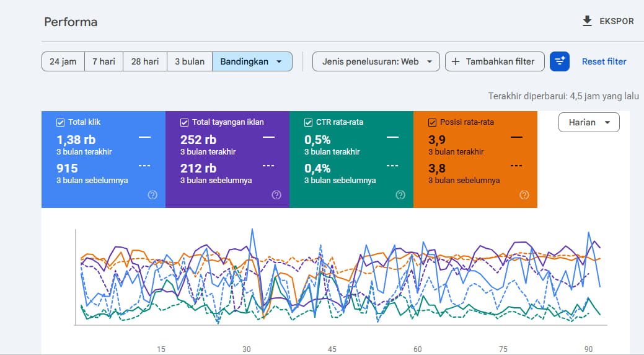This screenshot has width=644, height=355.
Task: Click the 1,38 rb total clicks value
Action: click(76, 140)
